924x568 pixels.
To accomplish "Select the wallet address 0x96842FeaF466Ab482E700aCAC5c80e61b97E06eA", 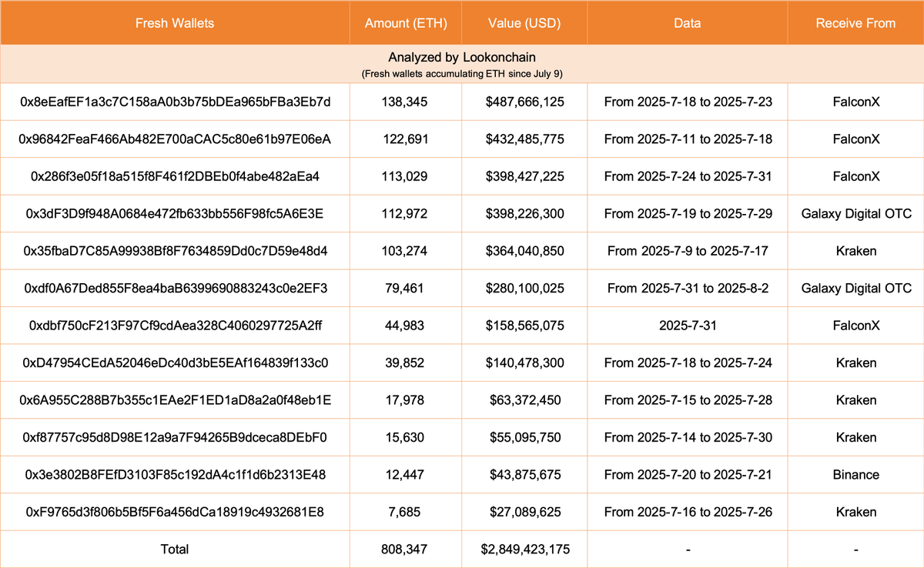I will tap(175, 139).
